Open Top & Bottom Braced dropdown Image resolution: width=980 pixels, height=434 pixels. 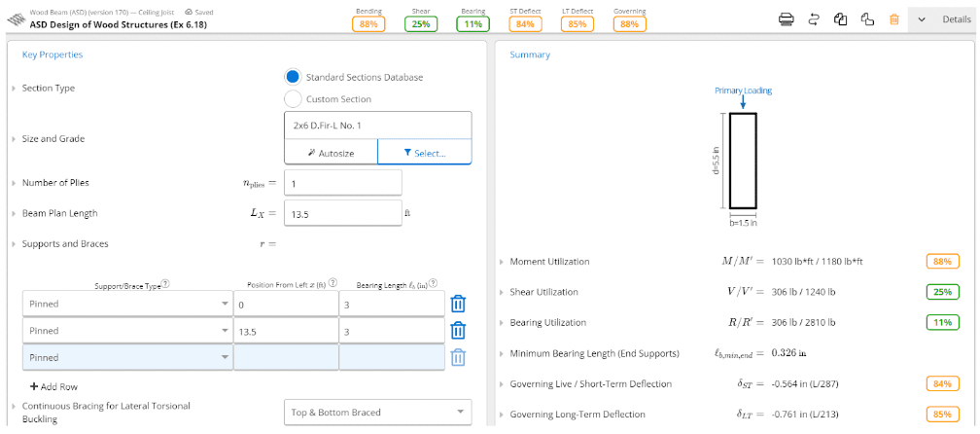click(x=377, y=413)
